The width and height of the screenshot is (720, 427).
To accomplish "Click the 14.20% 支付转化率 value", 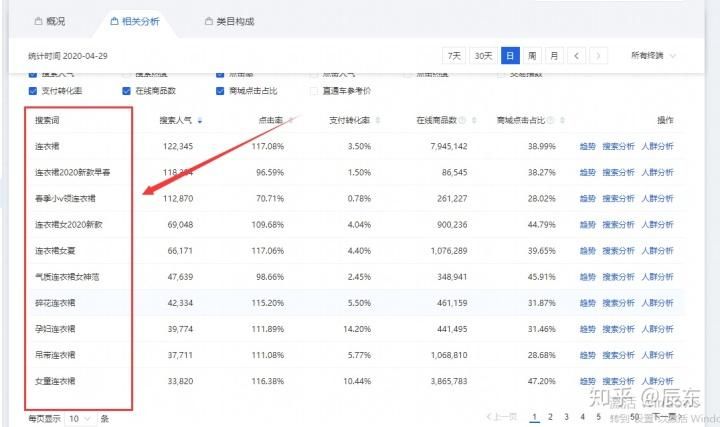I will pos(357,329).
